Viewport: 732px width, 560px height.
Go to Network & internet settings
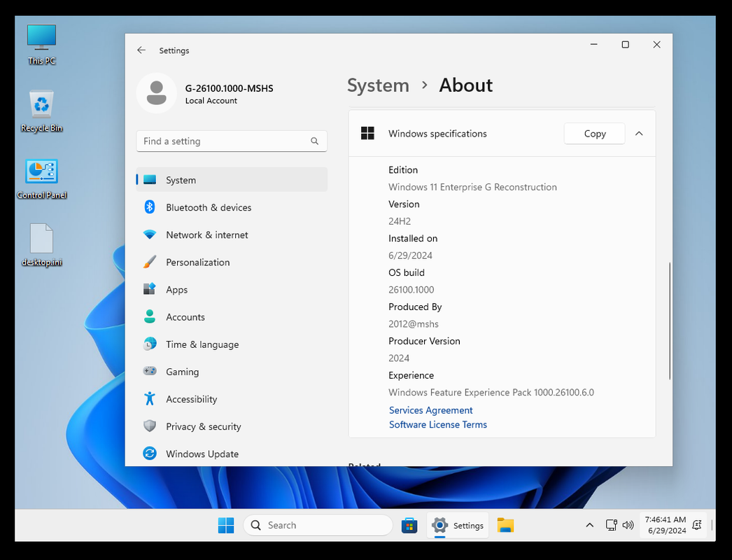tap(232, 235)
